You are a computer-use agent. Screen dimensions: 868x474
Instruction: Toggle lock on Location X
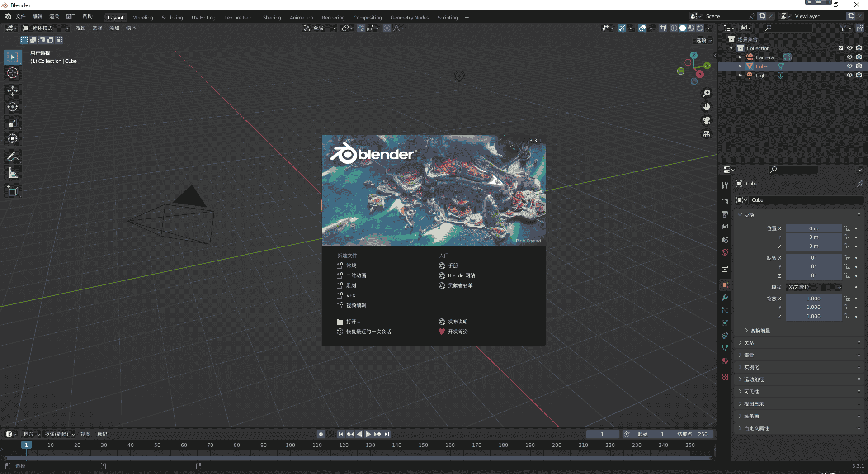[x=847, y=228]
